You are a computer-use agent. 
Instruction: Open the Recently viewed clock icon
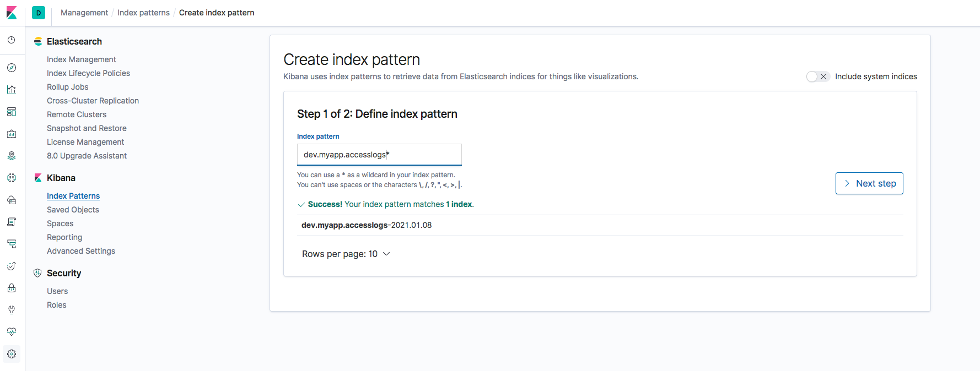12,40
